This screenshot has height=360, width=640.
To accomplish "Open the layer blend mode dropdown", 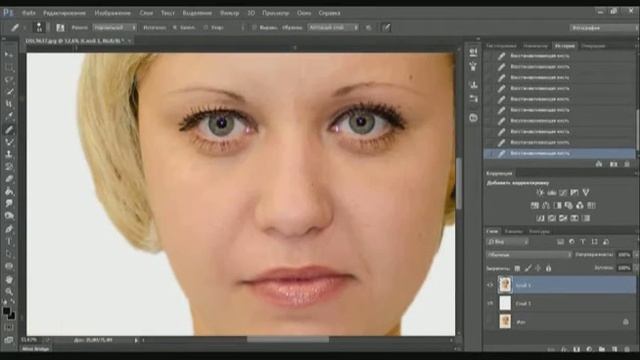I will coord(529,255).
